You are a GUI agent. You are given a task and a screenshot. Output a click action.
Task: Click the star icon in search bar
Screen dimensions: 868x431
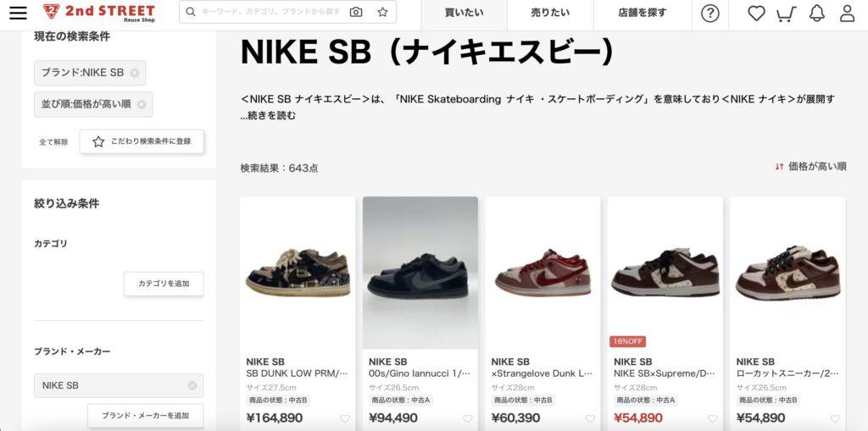(382, 12)
